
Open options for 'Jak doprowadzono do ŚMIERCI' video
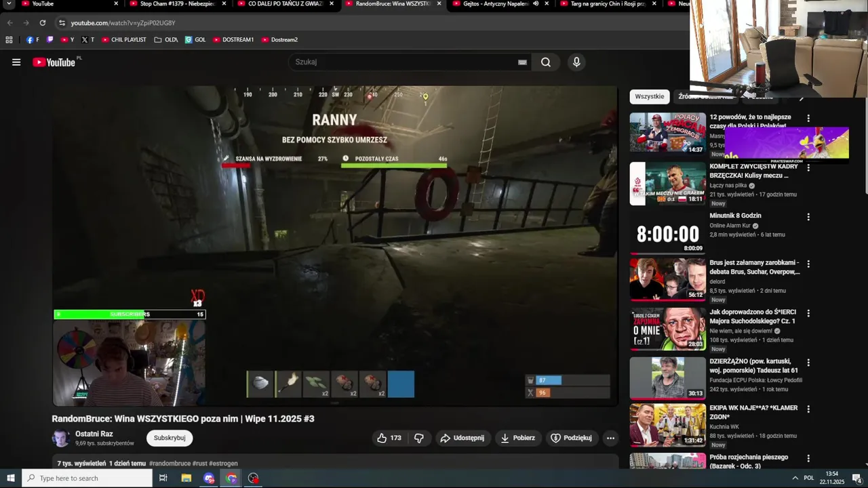(x=808, y=313)
